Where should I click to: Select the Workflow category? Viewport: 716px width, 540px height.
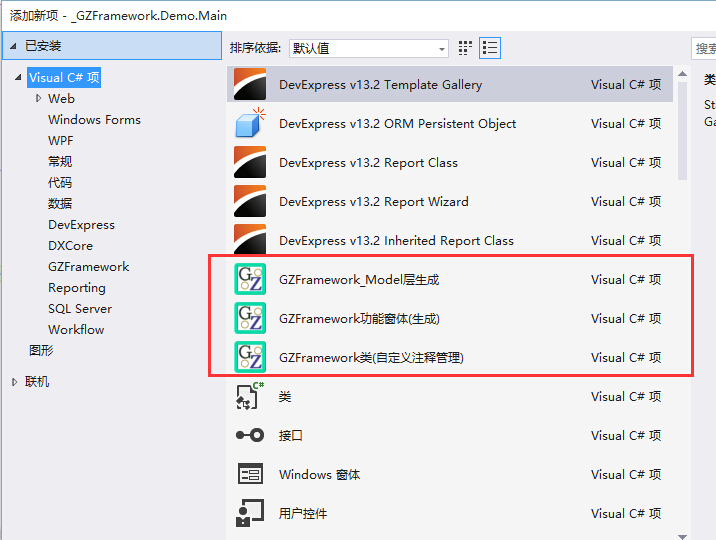pos(76,330)
